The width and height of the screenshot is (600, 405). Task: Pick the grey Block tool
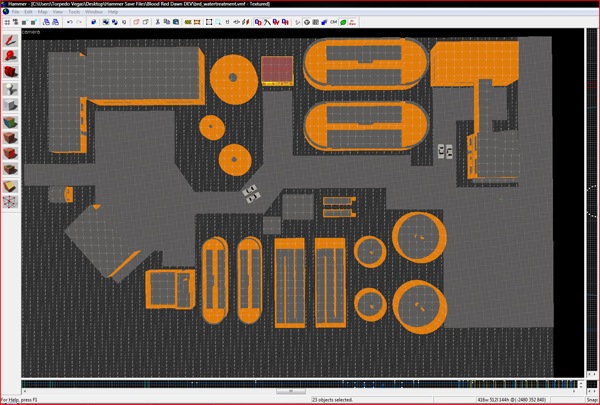click(x=11, y=105)
